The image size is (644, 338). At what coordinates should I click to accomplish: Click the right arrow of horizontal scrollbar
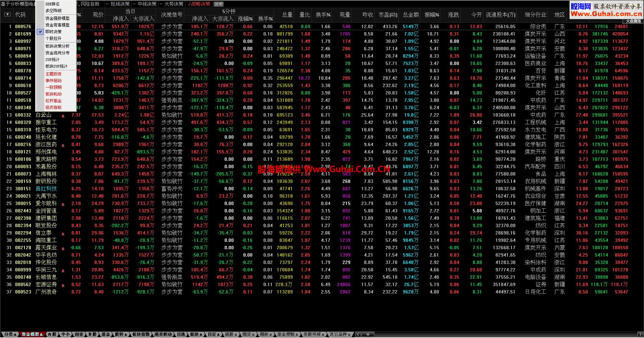pos(640,334)
